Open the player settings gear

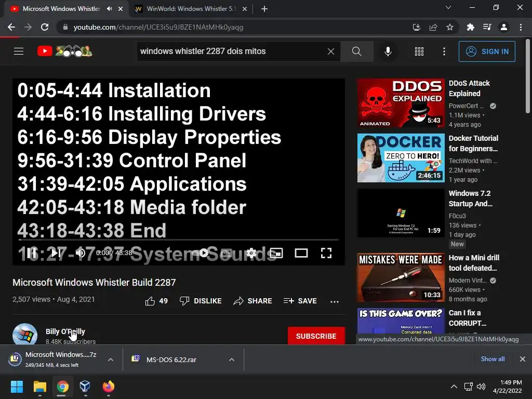(251, 253)
